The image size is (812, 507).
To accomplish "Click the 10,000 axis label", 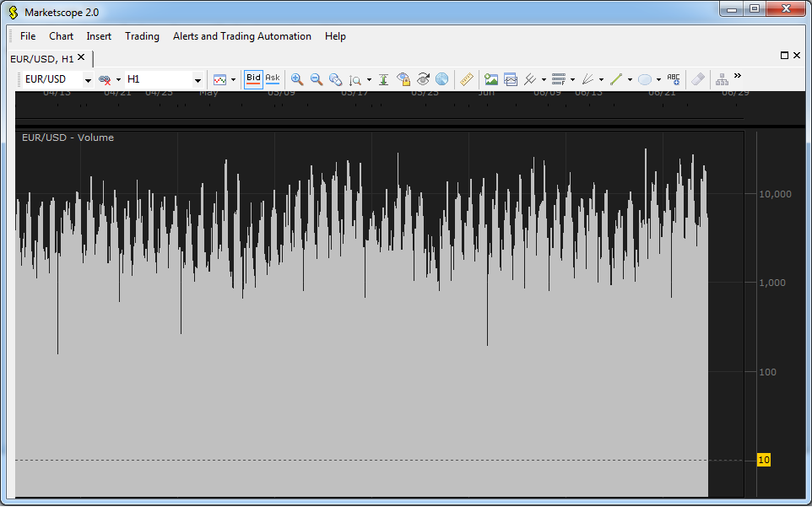I will pos(775,194).
